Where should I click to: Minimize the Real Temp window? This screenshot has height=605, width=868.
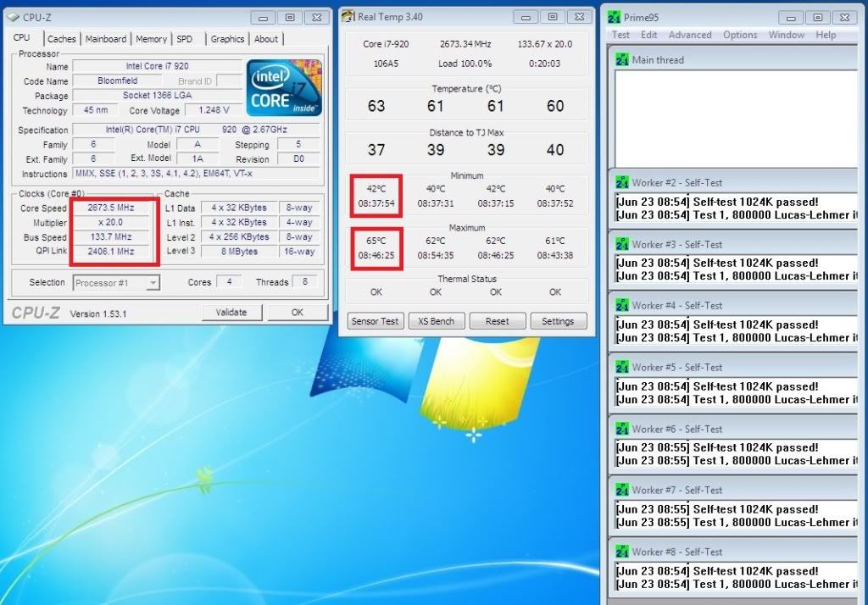[x=526, y=17]
